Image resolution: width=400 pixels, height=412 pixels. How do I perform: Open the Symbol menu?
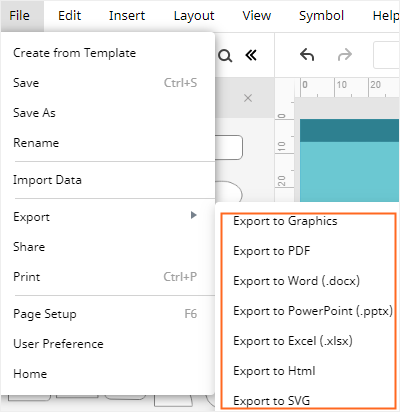coord(321,16)
